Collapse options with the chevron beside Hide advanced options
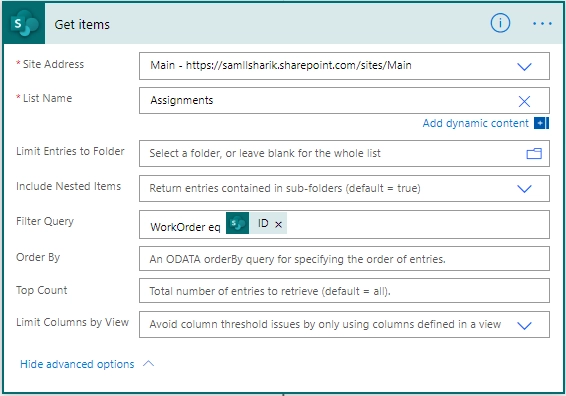Image resolution: width=566 pixels, height=396 pixels. click(x=148, y=364)
